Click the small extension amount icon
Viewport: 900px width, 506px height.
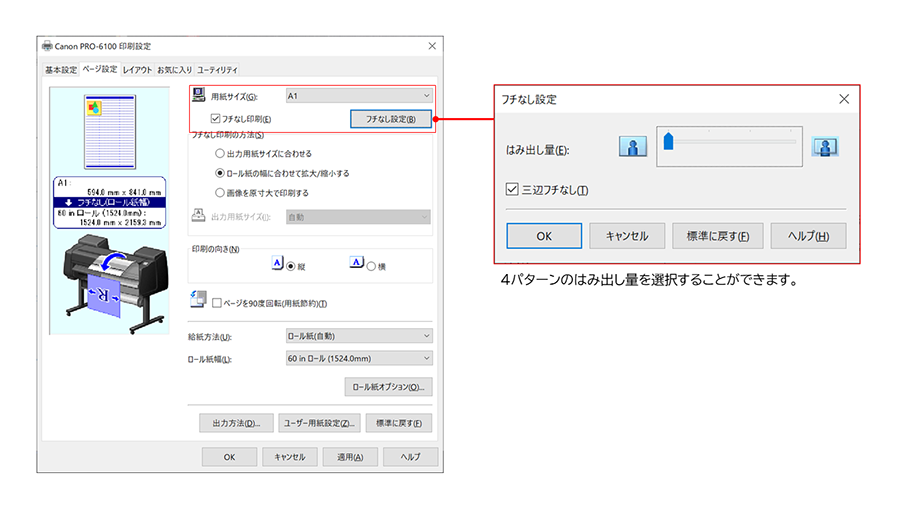pyautogui.click(x=633, y=148)
